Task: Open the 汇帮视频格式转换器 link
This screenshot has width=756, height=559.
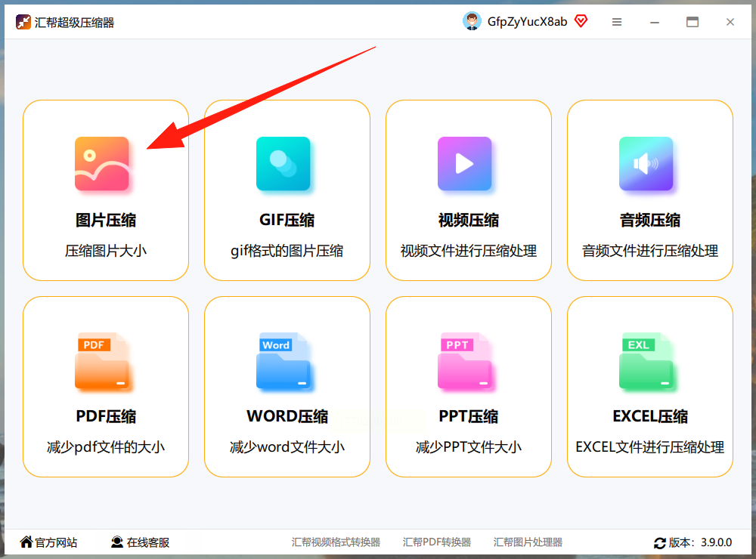Action: (x=336, y=542)
